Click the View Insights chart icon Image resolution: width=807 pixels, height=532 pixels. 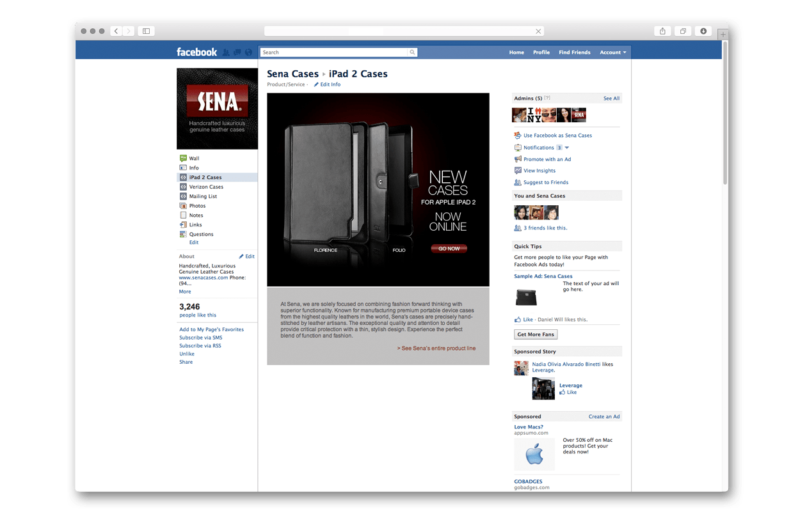518,171
